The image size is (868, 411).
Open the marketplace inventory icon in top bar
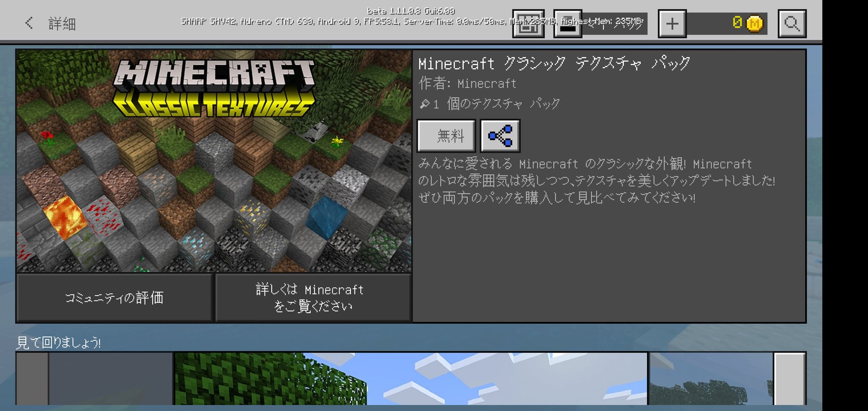point(528,24)
